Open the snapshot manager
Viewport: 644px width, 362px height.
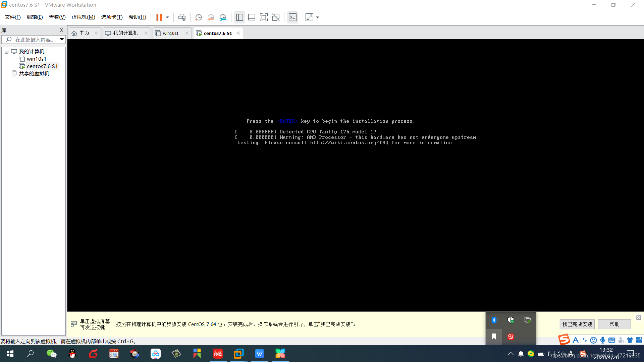(x=223, y=17)
